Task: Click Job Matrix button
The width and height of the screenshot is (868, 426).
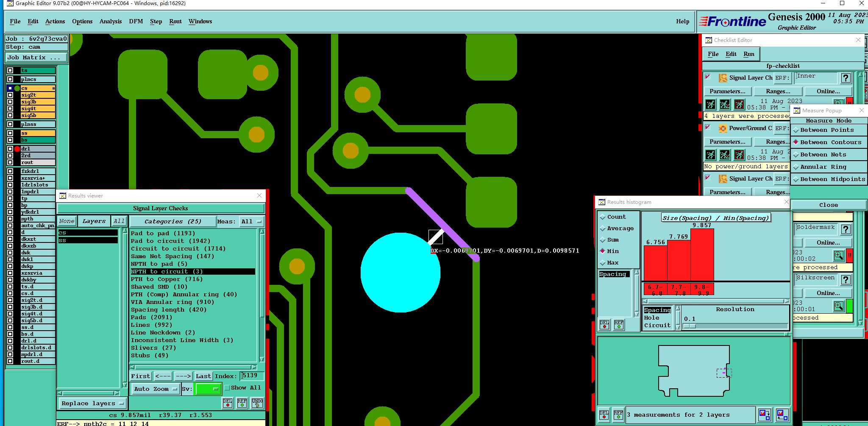Action: (x=36, y=58)
